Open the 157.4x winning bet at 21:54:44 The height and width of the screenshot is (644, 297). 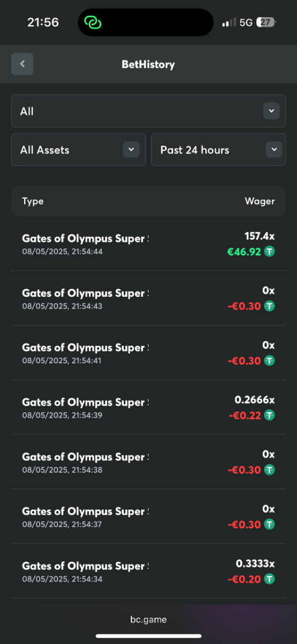pyautogui.click(x=148, y=244)
